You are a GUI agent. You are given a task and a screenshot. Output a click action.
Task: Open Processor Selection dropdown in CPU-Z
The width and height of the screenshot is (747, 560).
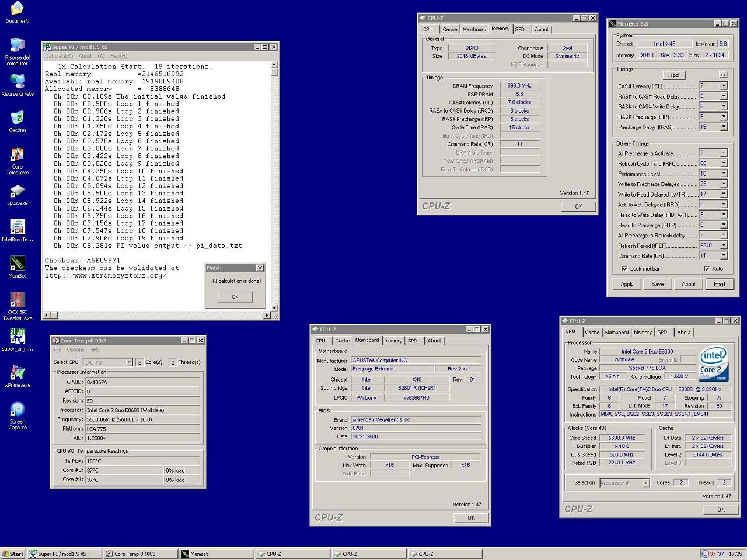645,483
